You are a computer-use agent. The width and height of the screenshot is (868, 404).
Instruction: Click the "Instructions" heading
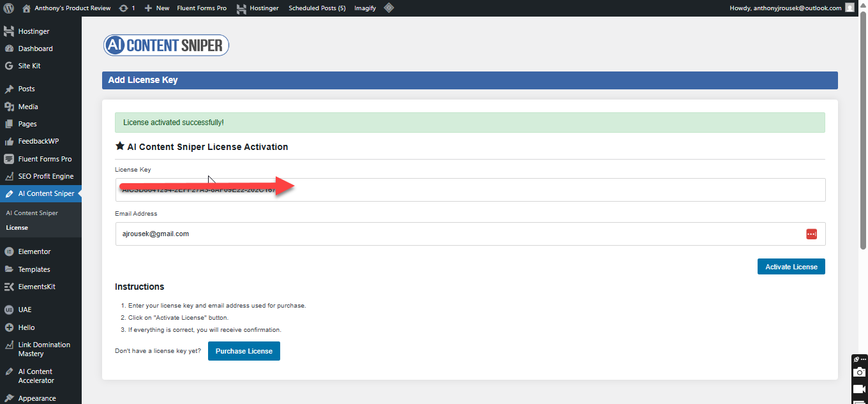(140, 287)
